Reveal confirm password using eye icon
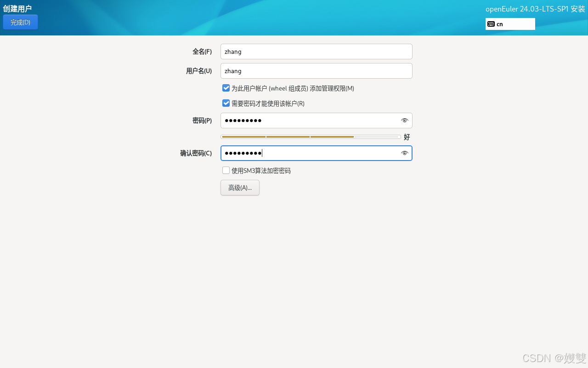 [404, 153]
